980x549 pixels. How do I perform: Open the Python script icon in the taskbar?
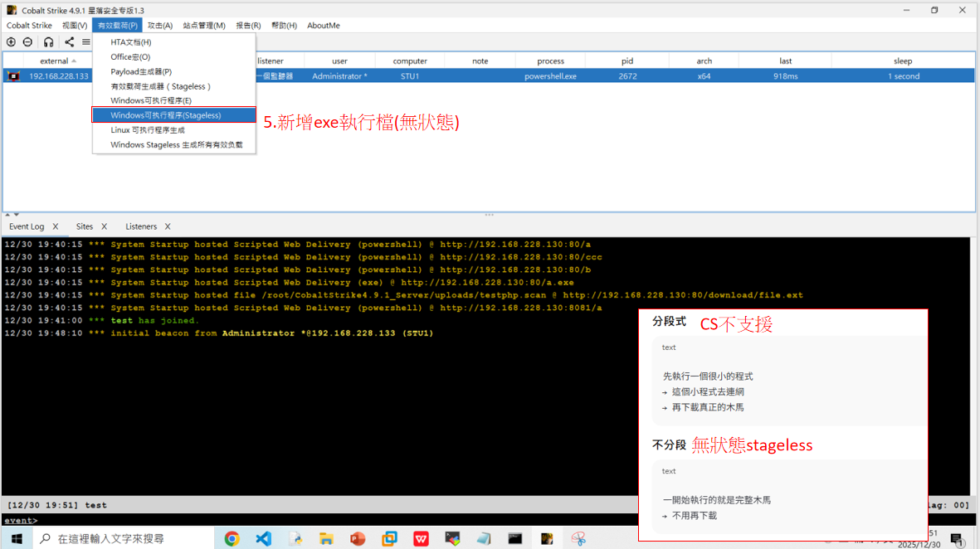295,538
